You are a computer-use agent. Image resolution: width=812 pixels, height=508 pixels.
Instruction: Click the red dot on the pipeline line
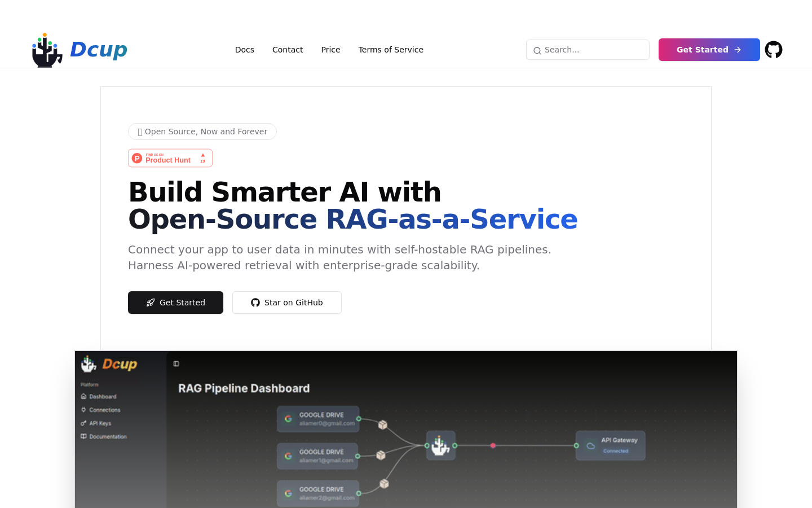(x=493, y=445)
